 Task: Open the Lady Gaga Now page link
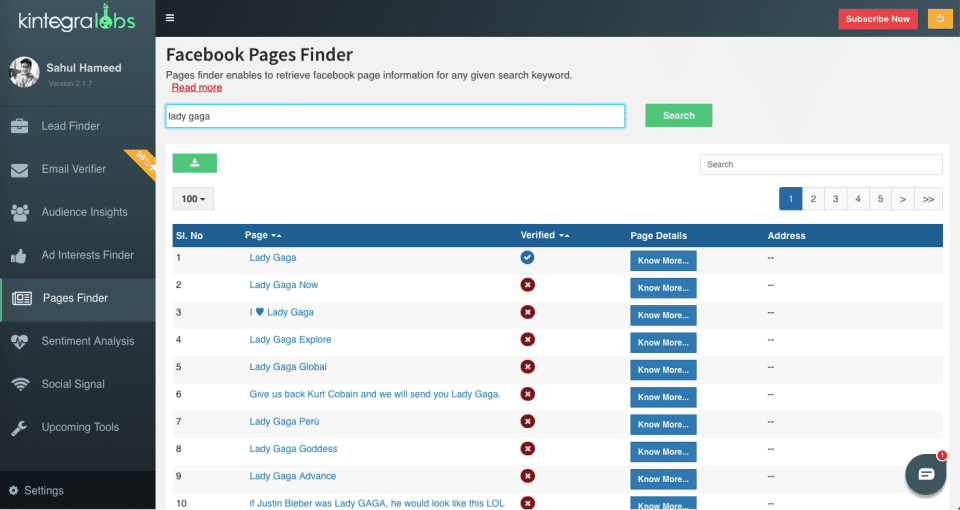click(283, 285)
